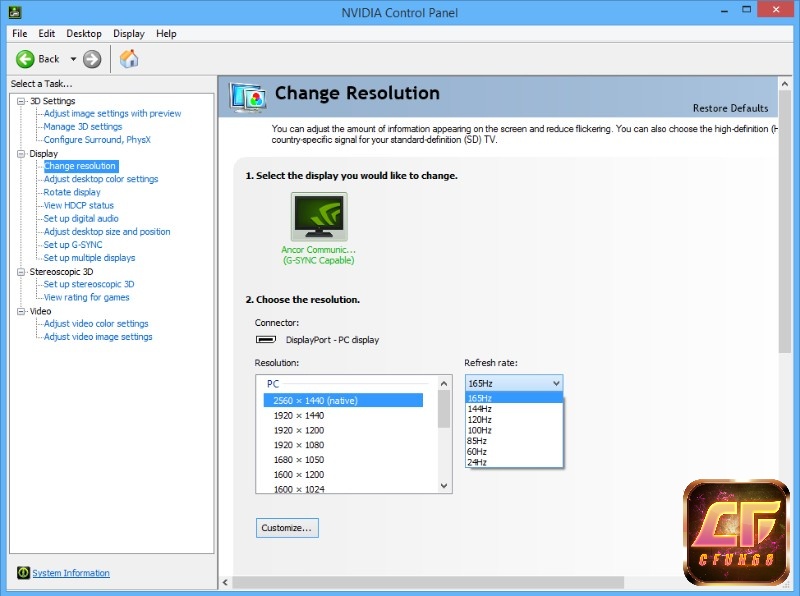Click the NVIDIA Control Panel title bar icon
This screenshot has width=800, height=596.
pos(15,12)
